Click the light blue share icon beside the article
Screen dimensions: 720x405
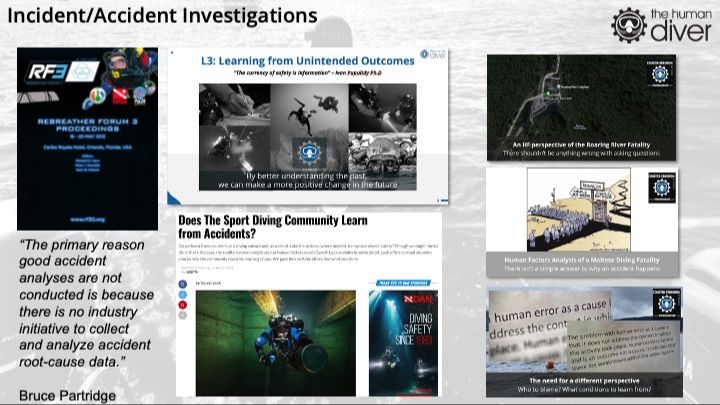coord(183,295)
